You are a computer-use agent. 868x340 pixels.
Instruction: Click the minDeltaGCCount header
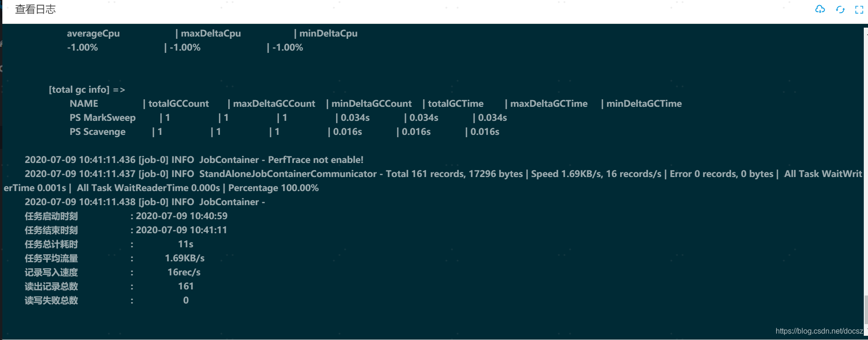372,103
